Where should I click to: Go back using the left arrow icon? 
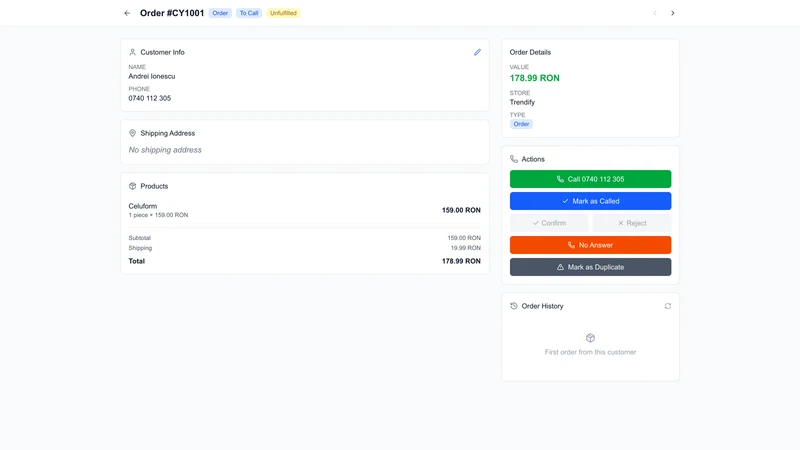click(127, 13)
